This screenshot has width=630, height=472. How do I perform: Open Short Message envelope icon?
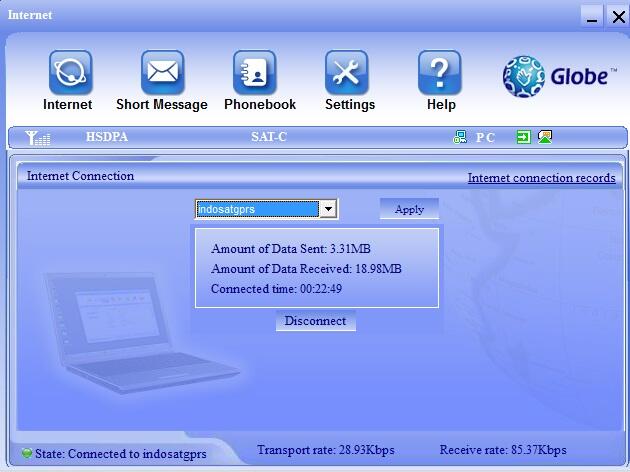[x=162, y=73]
